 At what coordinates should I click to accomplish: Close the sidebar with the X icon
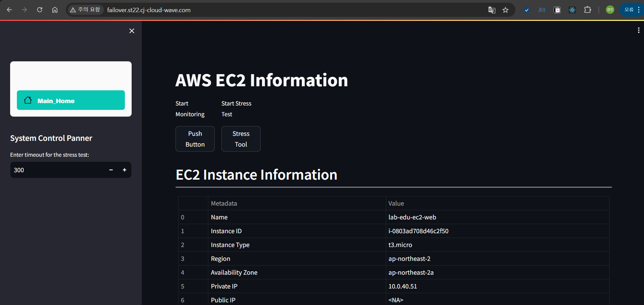(x=132, y=31)
